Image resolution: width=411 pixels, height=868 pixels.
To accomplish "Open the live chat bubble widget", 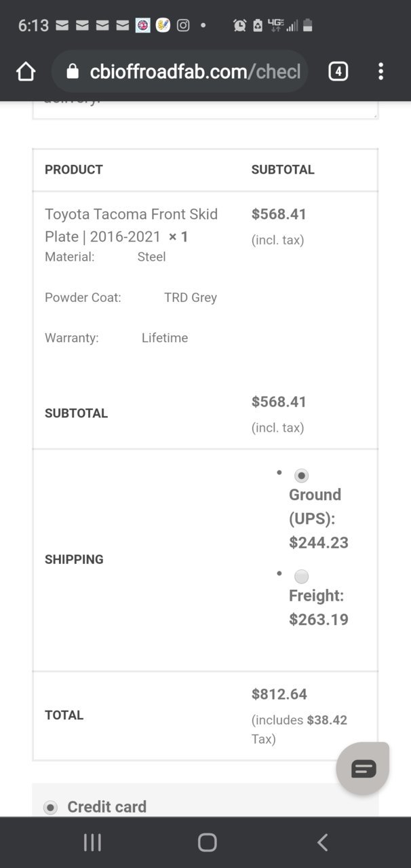I will [x=363, y=768].
